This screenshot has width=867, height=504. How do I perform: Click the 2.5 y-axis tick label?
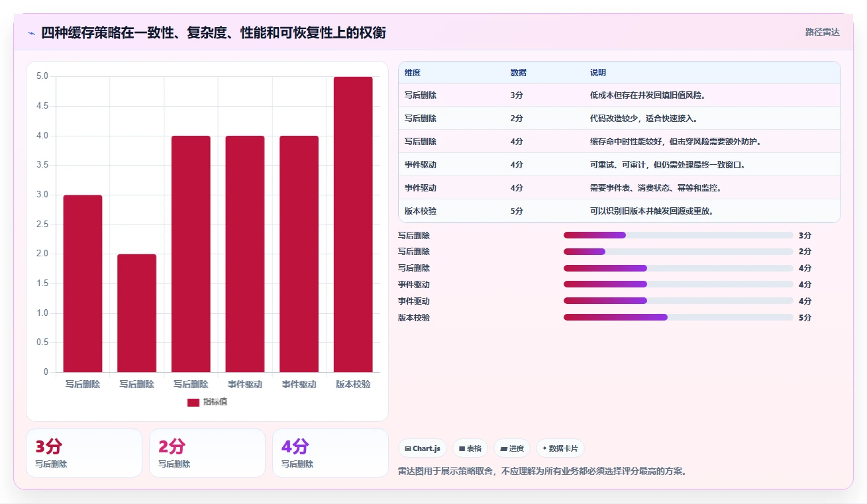click(x=42, y=225)
